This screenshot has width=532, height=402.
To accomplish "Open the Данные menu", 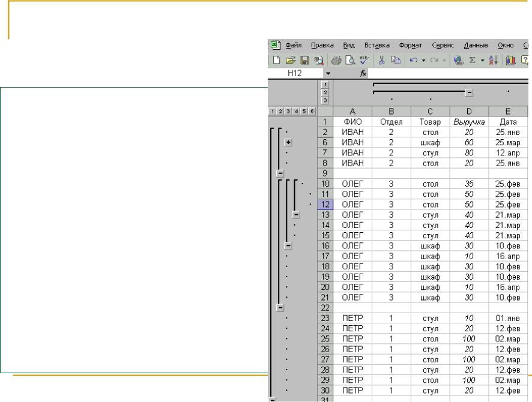I will coord(476,45).
